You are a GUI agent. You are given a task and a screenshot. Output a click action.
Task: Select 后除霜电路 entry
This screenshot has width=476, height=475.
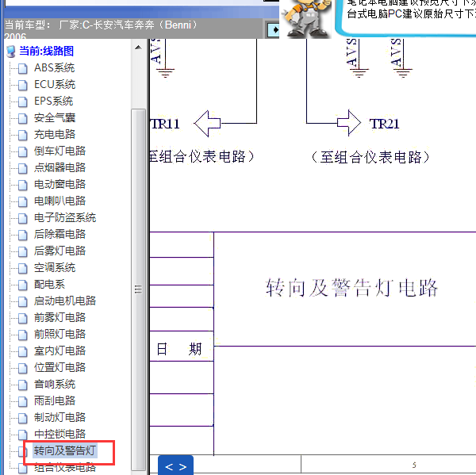tap(59, 234)
